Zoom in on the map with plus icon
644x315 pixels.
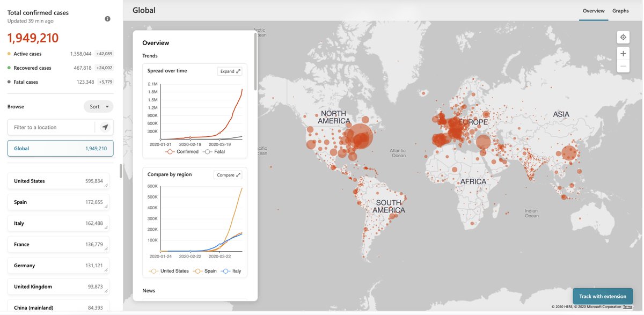pyautogui.click(x=623, y=53)
